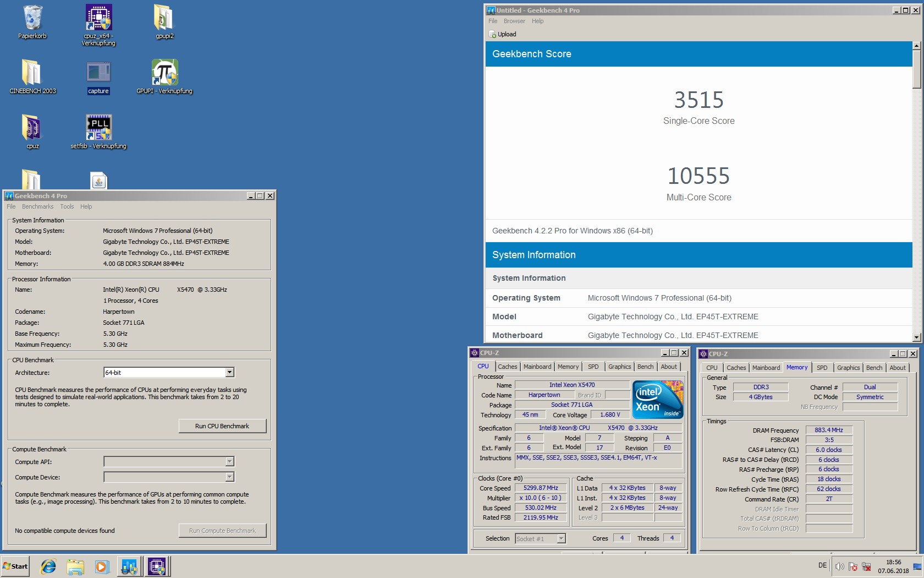Switch to SPD tab in left CPU-Z window

click(593, 367)
